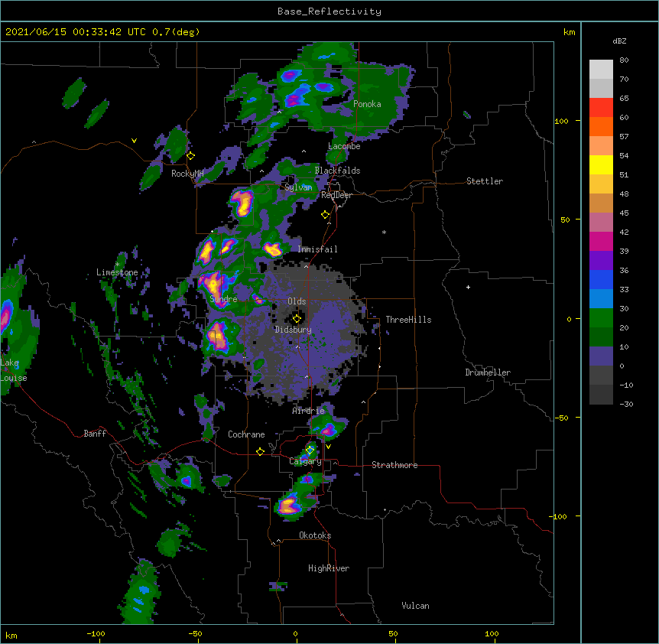659x644 pixels.
Task: Select the Banff label
Action: point(95,434)
